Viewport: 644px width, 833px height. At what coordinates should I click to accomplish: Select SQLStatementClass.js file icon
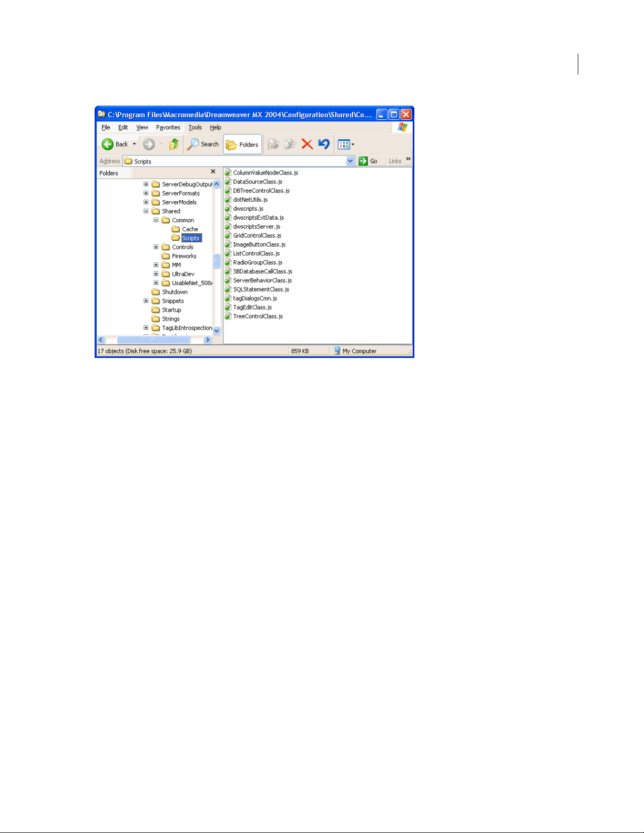[228, 289]
